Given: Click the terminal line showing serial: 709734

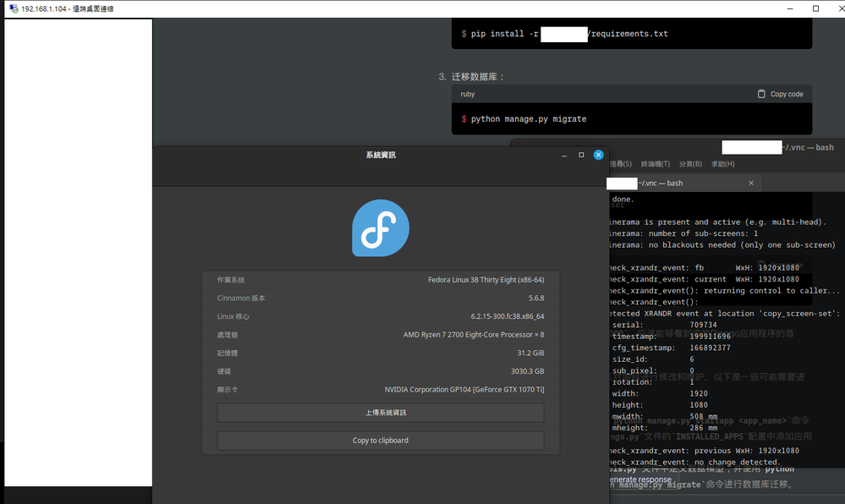Looking at the screenshot, I should (665, 325).
